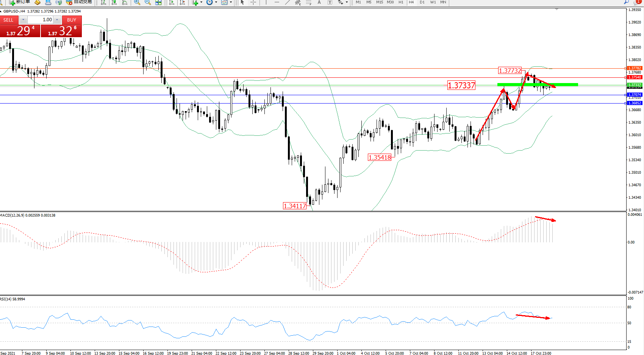Click the Zoom Out magnifier icon

(x=148, y=2)
